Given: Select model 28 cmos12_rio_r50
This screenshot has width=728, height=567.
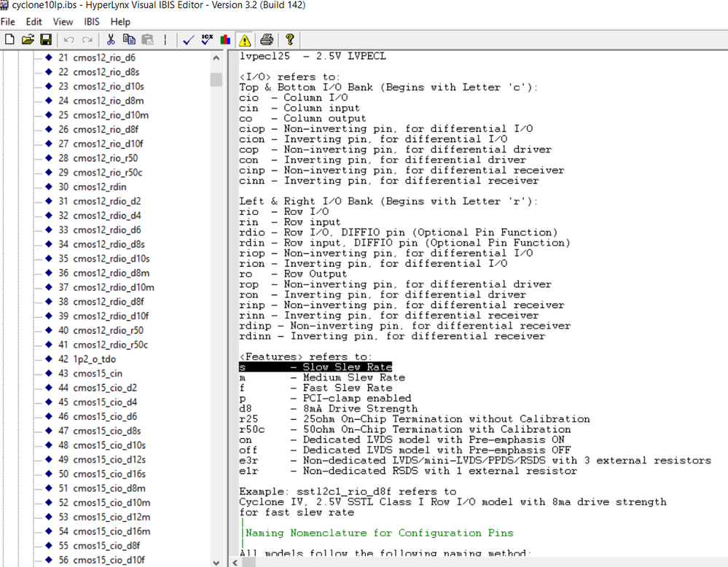Looking at the screenshot, I should pyautogui.click(x=98, y=158).
